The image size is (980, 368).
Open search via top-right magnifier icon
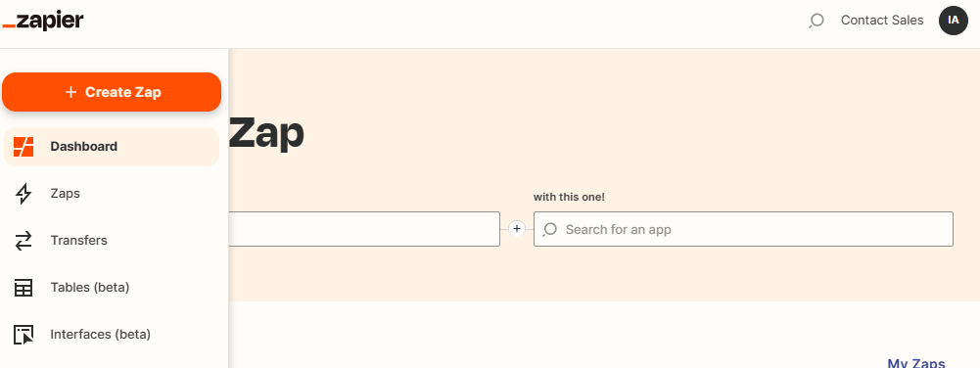coord(816,21)
